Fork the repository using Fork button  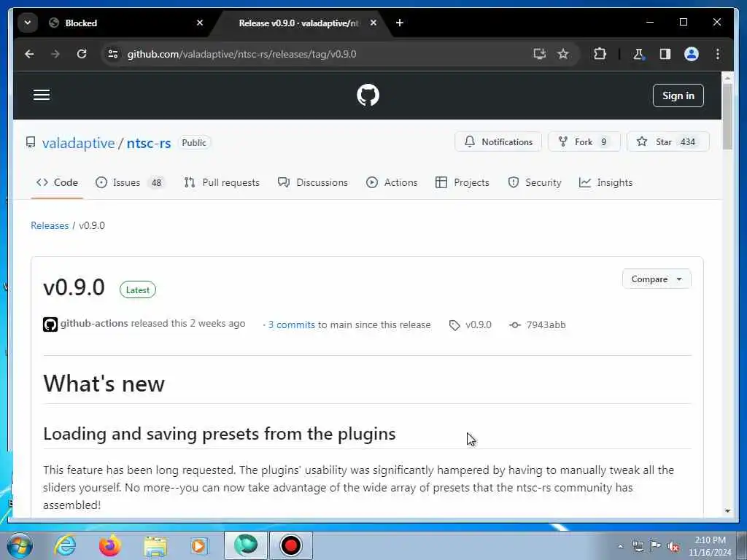584,142
